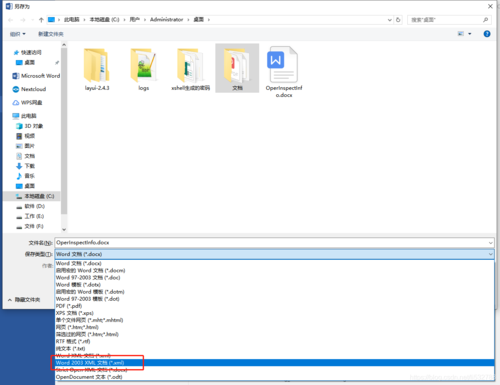Select the OperInspectInfo.docx file icon
Image resolution: width=500 pixels, height=385 pixels.
point(282,64)
